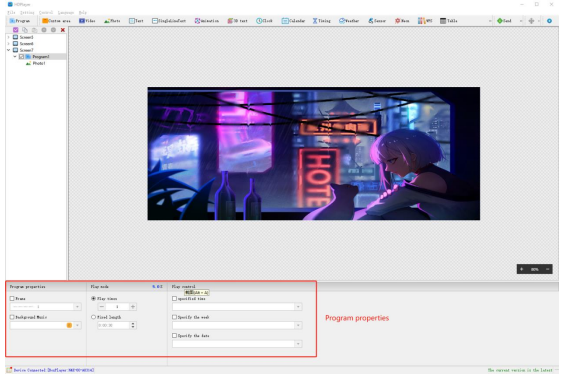566x380 pixels.
Task: Enable the Specify the week checkbox
Action: tap(175, 317)
